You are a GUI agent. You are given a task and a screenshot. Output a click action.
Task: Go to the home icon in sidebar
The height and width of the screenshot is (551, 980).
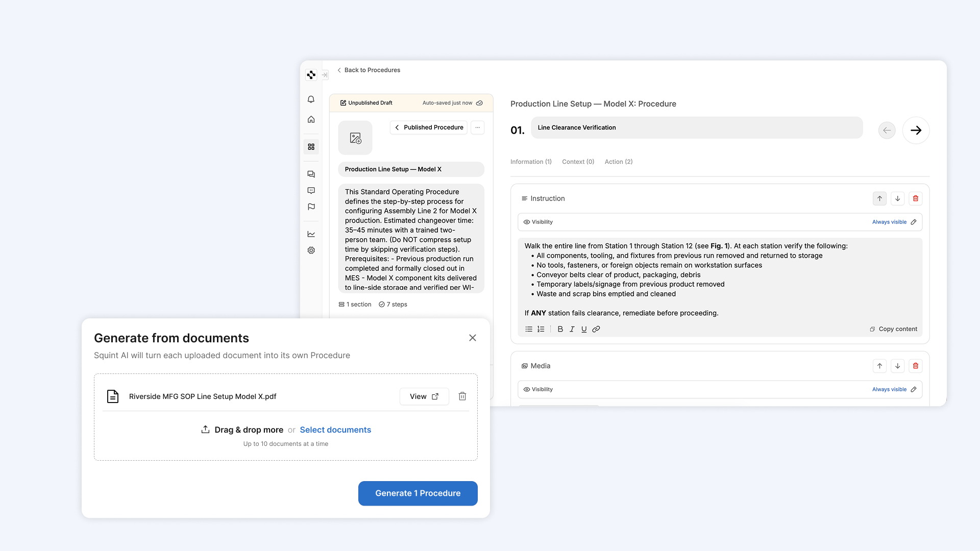pyautogui.click(x=311, y=119)
